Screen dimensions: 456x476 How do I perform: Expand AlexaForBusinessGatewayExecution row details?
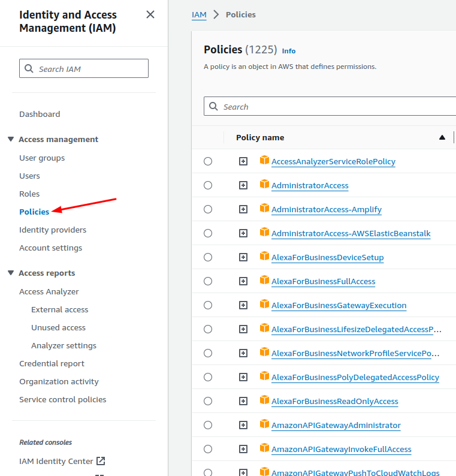pyautogui.click(x=243, y=305)
